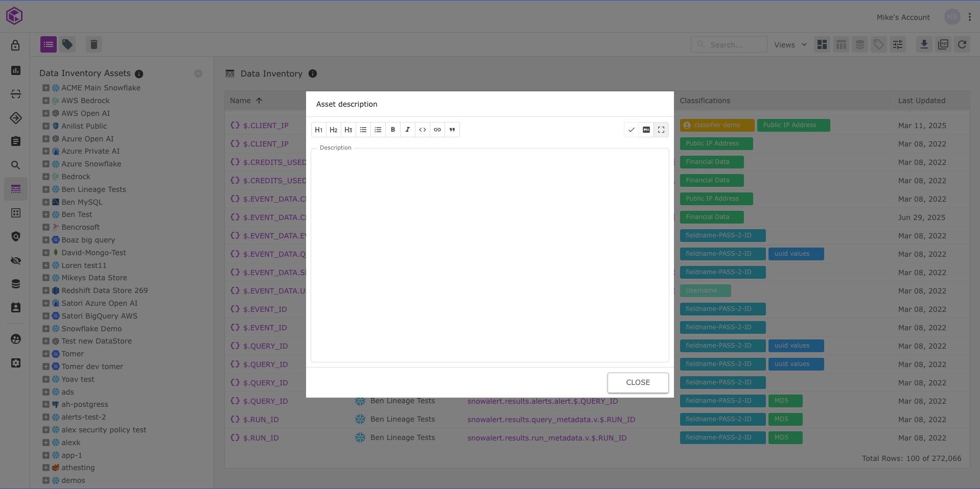Open the snowalert run_metadata $.RUN_ID link
This screenshot has height=489, width=980.
547,438
